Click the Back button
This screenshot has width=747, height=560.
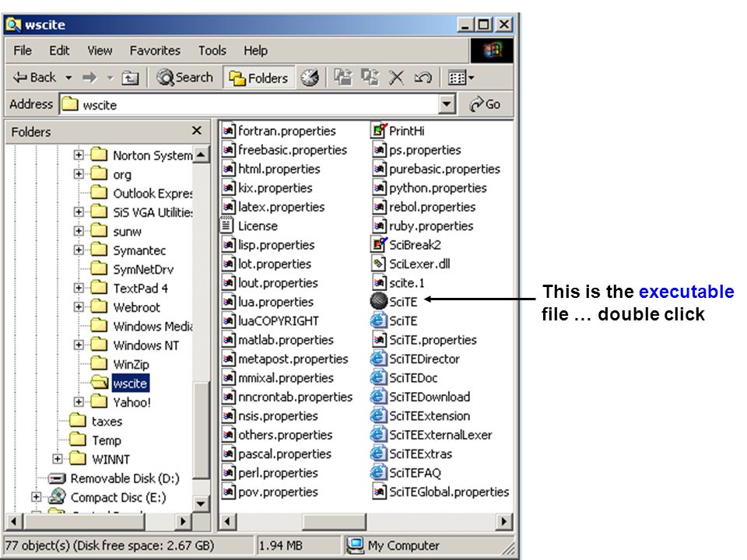pyautogui.click(x=34, y=77)
